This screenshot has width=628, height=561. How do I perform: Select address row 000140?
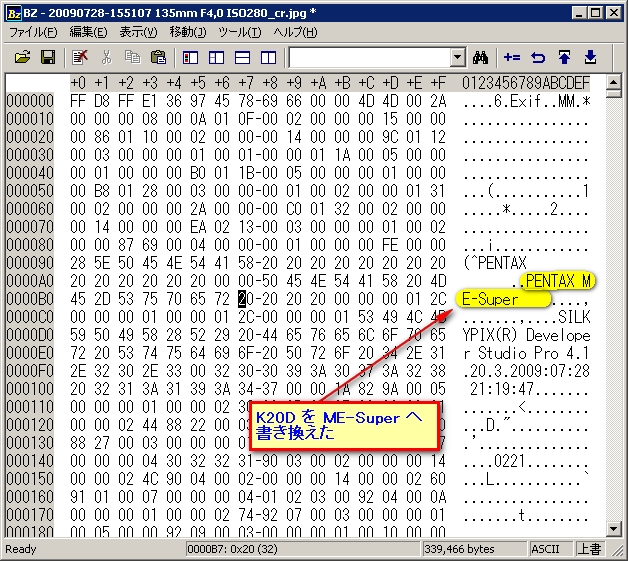[x=30, y=461]
